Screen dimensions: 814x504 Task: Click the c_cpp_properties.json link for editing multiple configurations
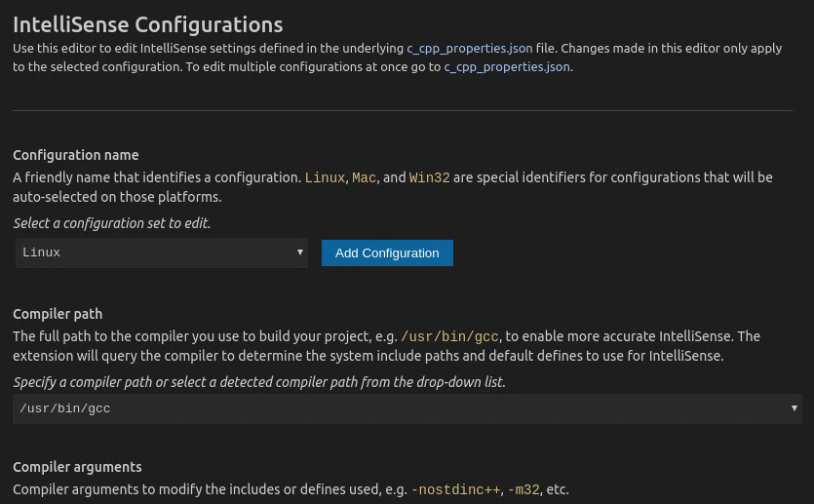[x=507, y=67]
